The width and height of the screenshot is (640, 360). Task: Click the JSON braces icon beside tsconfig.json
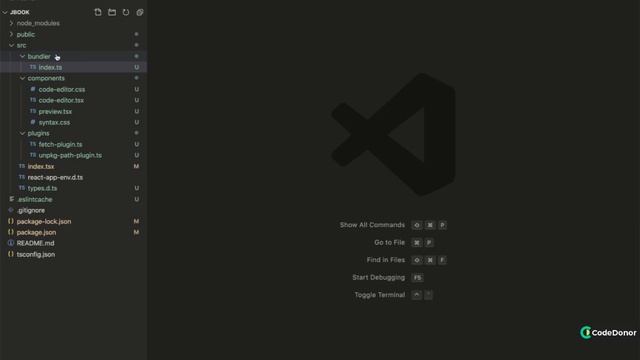[x=11, y=254]
